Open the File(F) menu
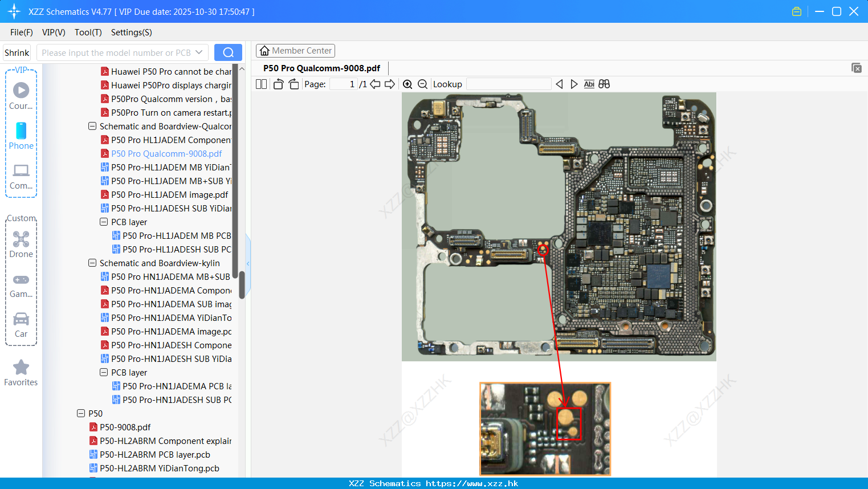The image size is (868, 489). coord(22,32)
